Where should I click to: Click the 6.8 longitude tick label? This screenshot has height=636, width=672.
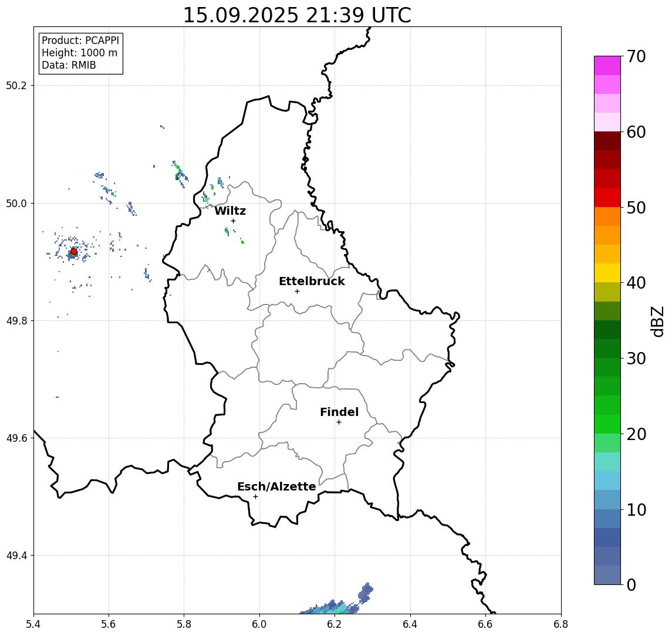click(x=561, y=624)
